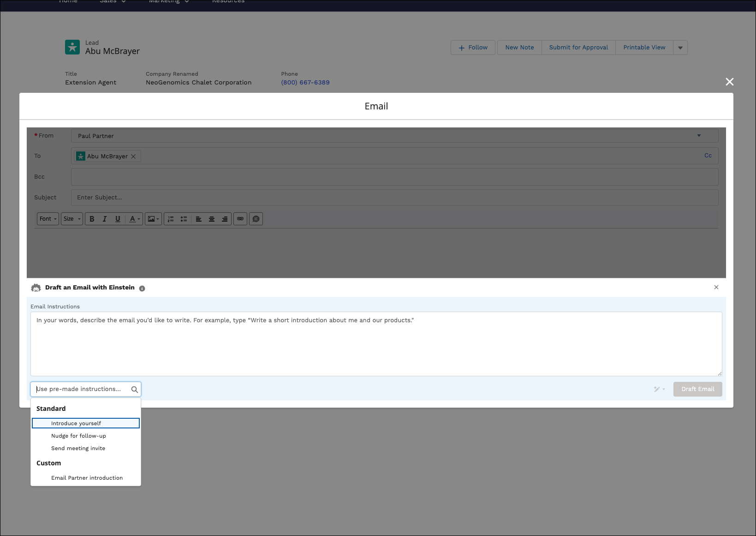Screen dimensions: 756x536
Task: Select Introduce yourself instruction
Action: coord(86,423)
